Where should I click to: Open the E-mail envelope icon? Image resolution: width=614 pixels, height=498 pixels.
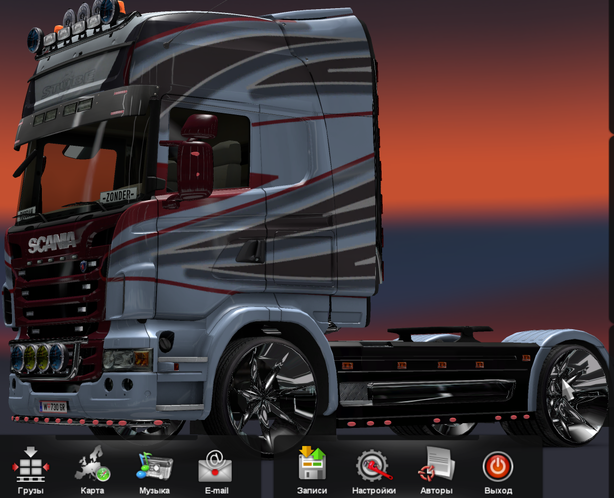[x=215, y=466]
